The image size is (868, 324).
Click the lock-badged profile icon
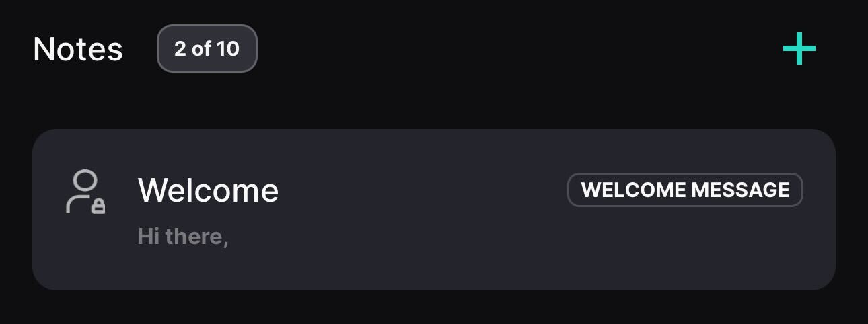click(85, 192)
